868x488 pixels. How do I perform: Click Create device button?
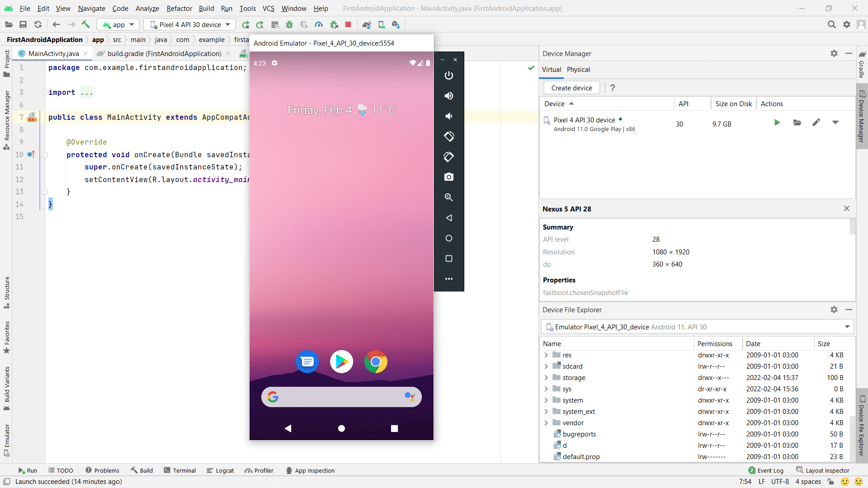[571, 88]
